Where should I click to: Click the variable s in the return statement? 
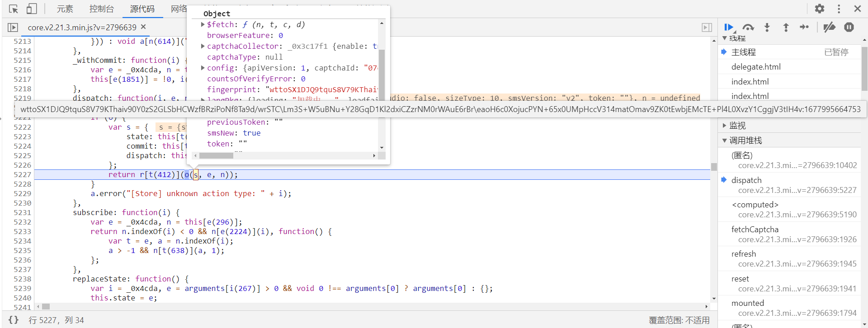pos(196,174)
